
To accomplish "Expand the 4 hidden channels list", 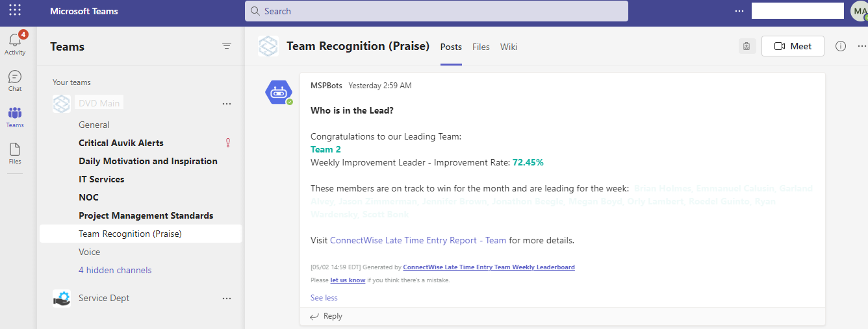I will tap(115, 270).
